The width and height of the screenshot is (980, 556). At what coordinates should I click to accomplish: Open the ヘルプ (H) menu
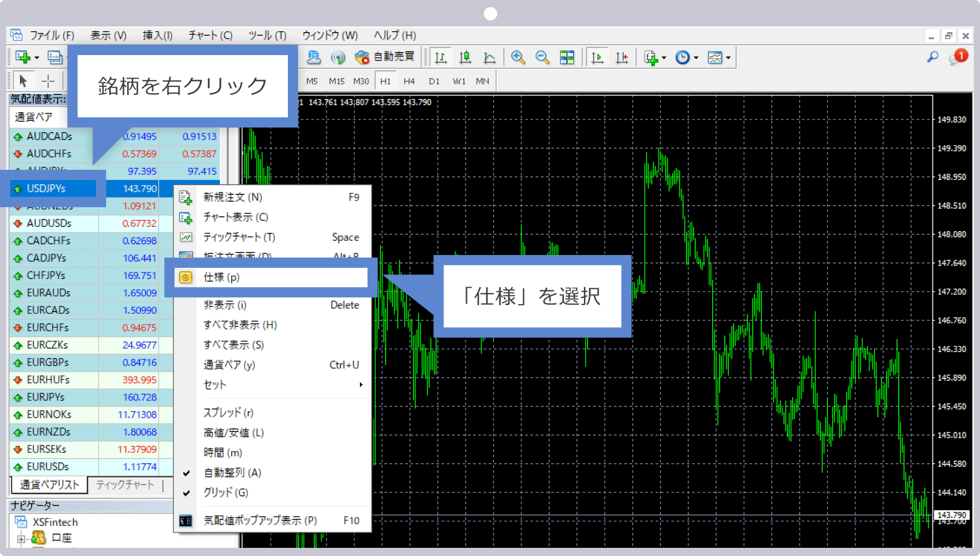coord(395,35)
